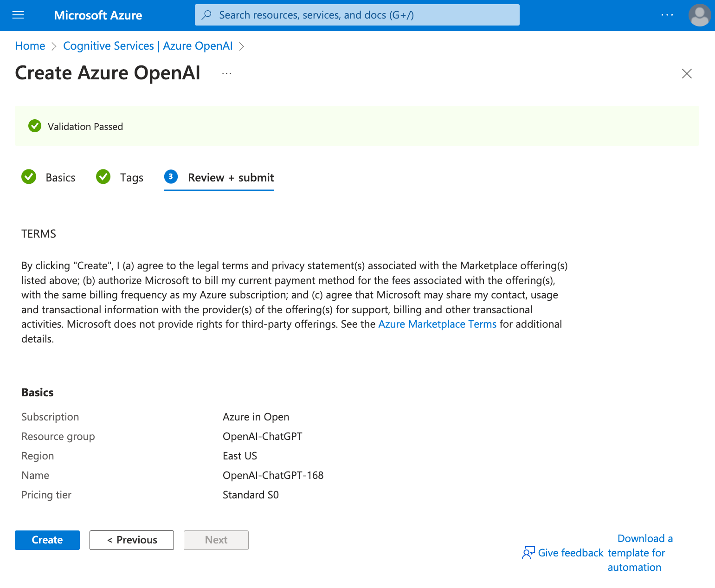
Task: Click the Create button
Action: click(47, 540)
